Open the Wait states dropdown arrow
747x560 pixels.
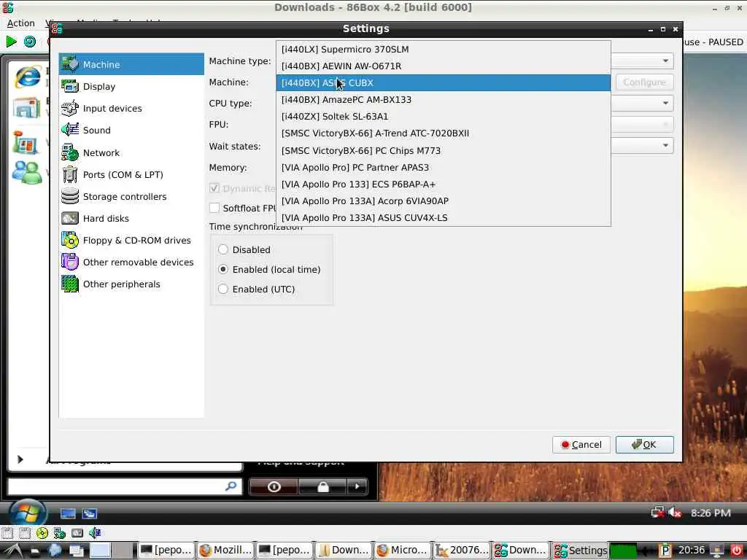coord(665,145)
